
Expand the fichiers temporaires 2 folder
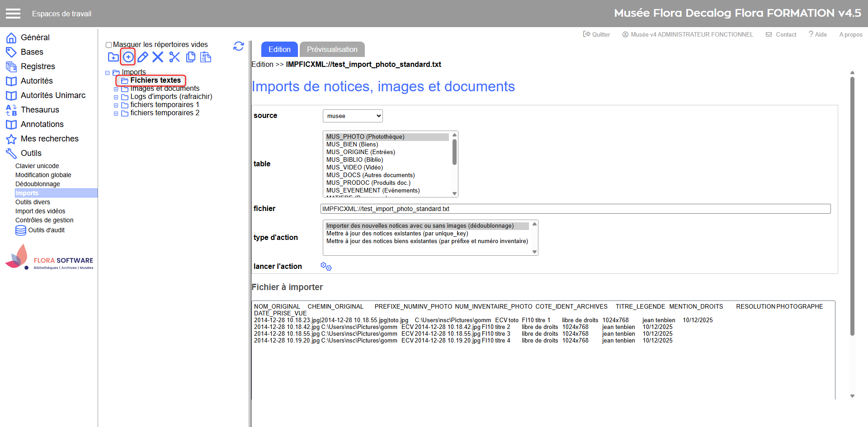click(x=116, y=113)
